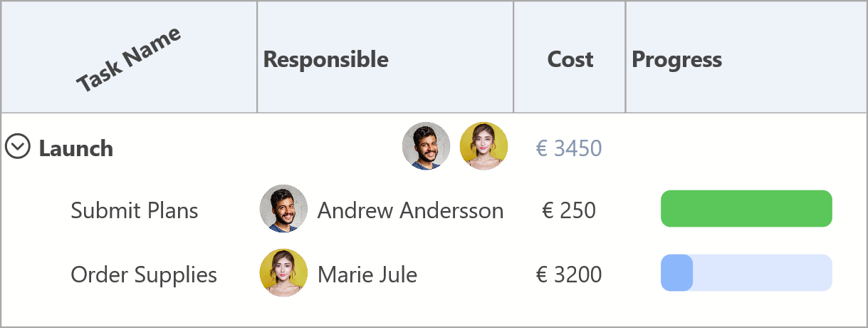
Task: Click the € 3450 total cost cell
Action: 568,148
